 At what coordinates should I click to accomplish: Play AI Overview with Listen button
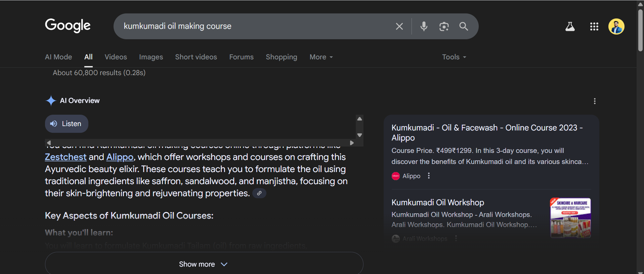click(x=67, y=124)
